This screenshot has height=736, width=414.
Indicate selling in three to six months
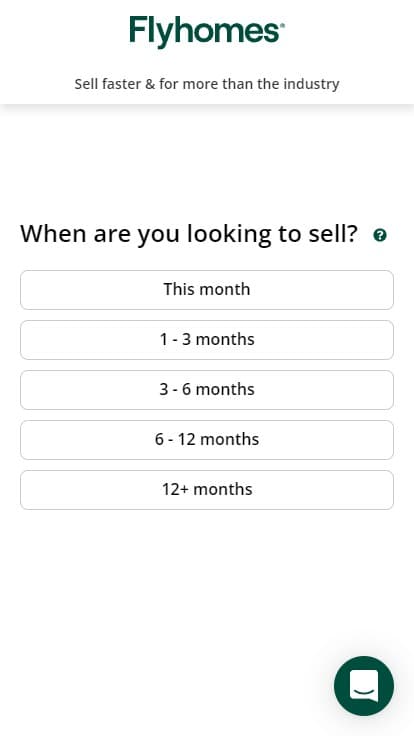207,390
